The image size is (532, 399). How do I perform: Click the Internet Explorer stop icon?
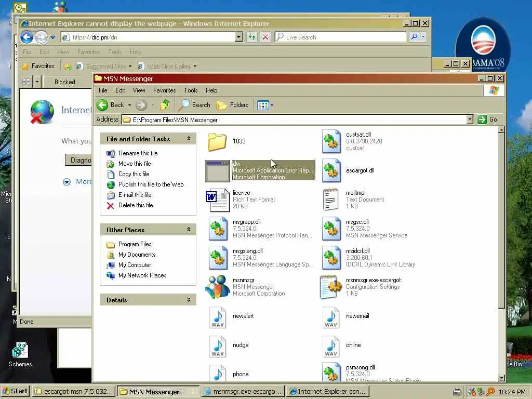click(265, 37)
